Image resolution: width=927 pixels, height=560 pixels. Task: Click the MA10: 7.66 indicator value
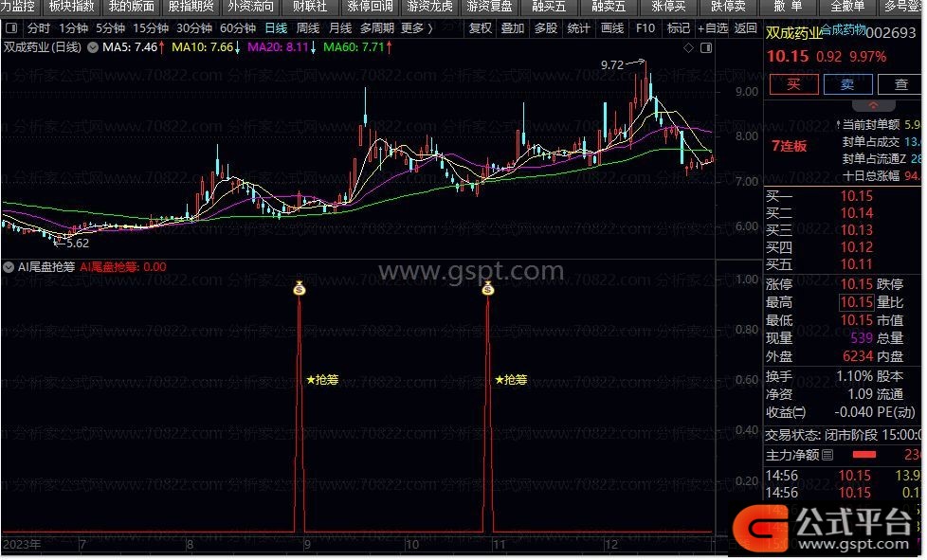(x=202, y=47)
